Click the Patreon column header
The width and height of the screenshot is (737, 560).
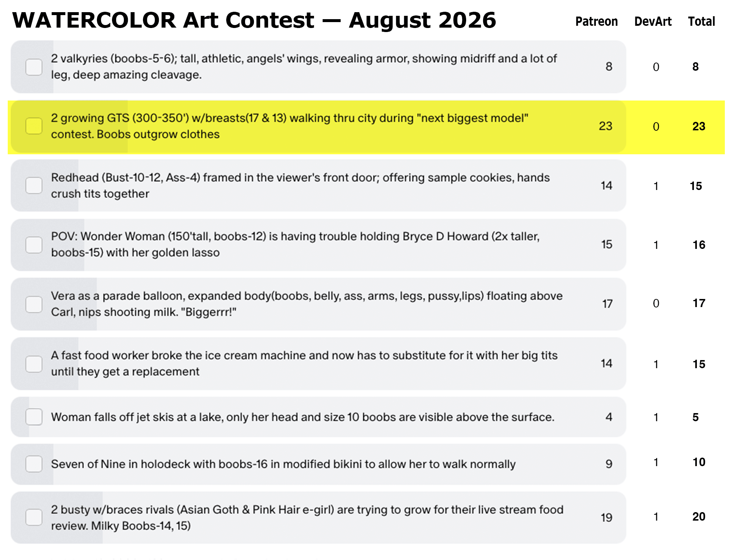click(x=597, y=21)
